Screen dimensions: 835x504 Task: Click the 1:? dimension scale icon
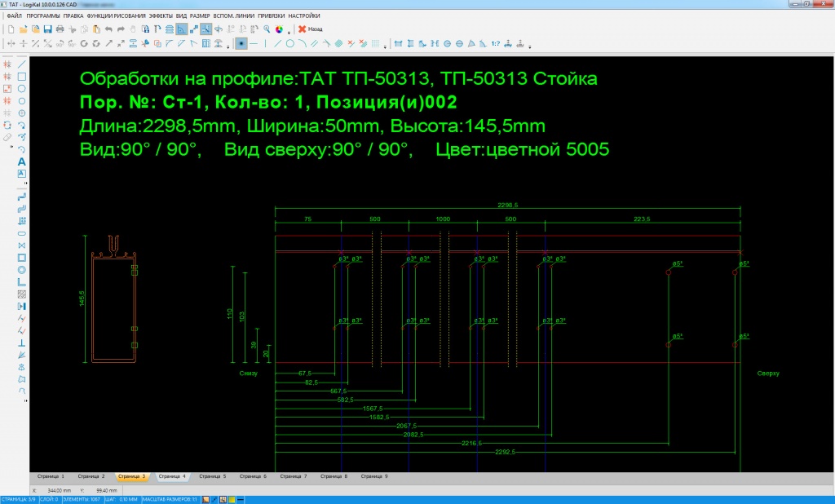(x=496, y=44)
